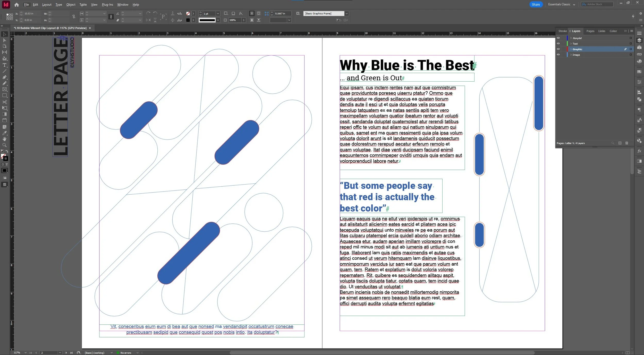The width and height of the screenshot is (644, 355).
Task: Select the Rectangle Frame tool
Action: click(4, 89)
